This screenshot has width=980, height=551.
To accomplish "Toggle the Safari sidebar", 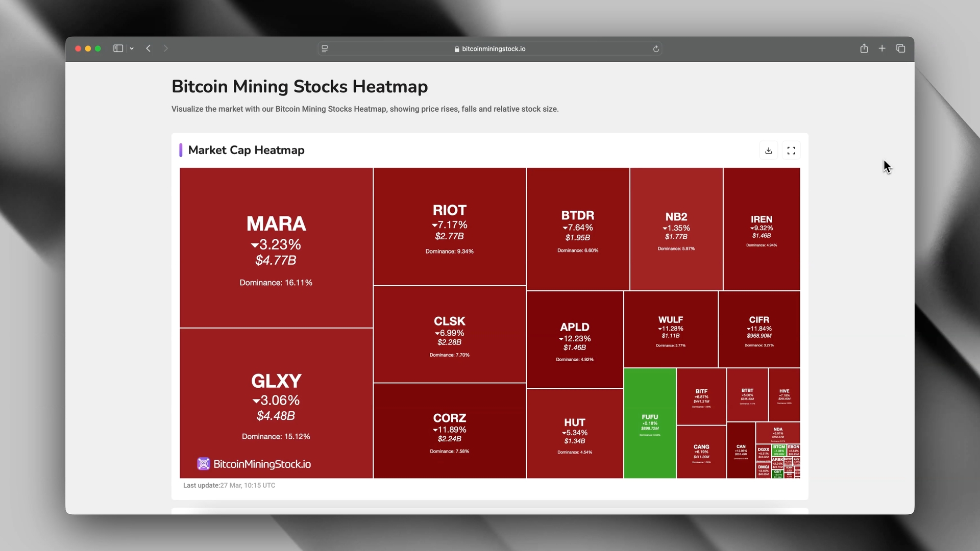I will point(118,48).
